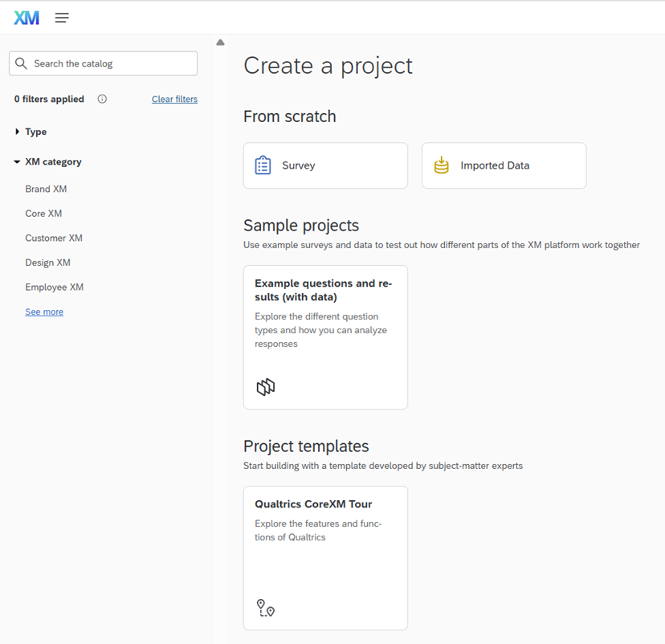
Task: Click the map pins tour icon
Action: coord(265,608)
